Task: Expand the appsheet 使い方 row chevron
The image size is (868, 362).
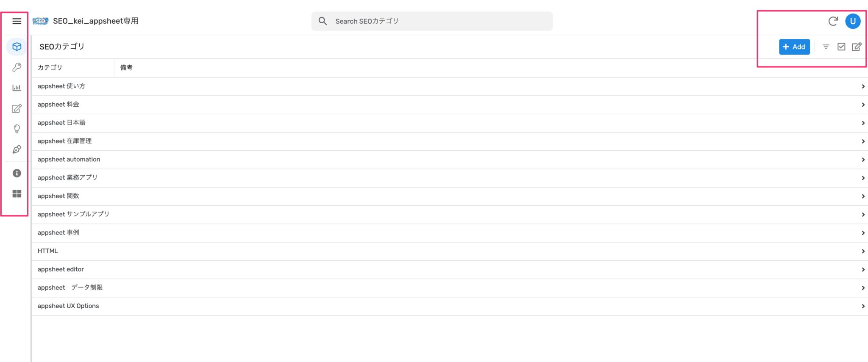Action: tap(863, 86)
